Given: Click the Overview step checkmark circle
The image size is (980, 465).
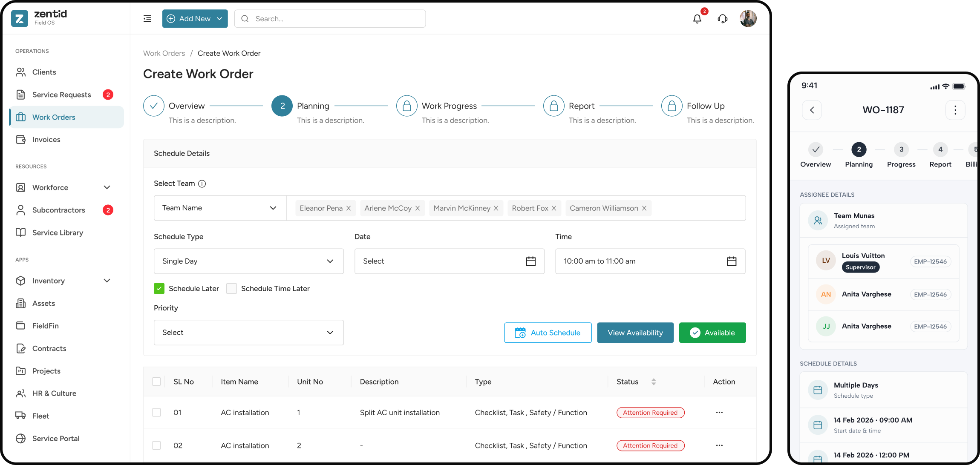Looking at the screenshot, I should coord(154,106).
